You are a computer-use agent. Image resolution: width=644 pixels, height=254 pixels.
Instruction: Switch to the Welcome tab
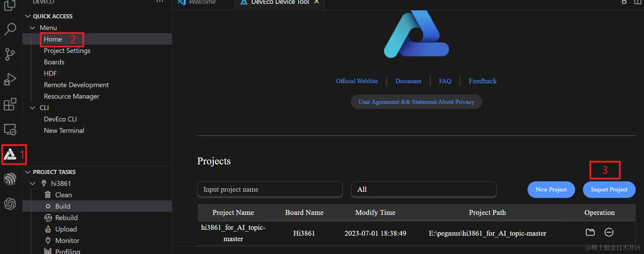coord(203,2)
